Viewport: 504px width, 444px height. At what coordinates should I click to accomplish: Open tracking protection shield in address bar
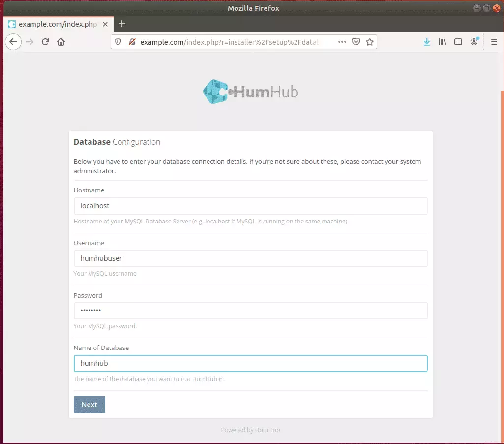tap(118, 42)
